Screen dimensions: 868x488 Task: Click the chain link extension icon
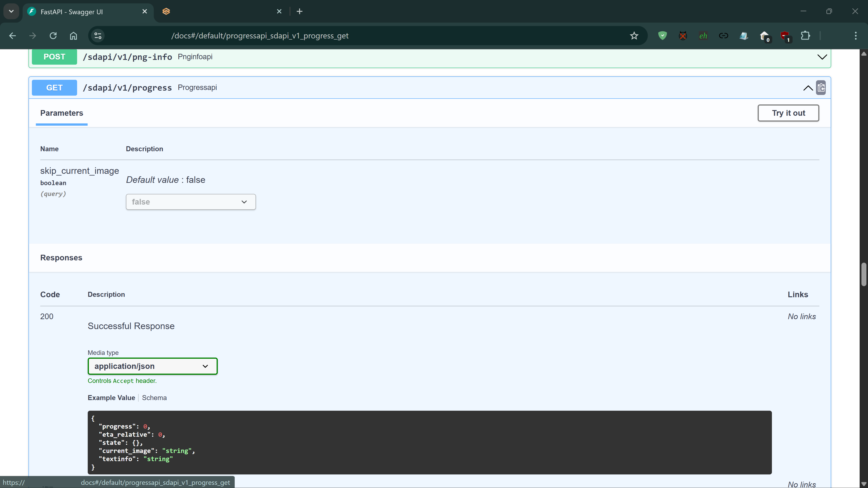pos(723,36)
